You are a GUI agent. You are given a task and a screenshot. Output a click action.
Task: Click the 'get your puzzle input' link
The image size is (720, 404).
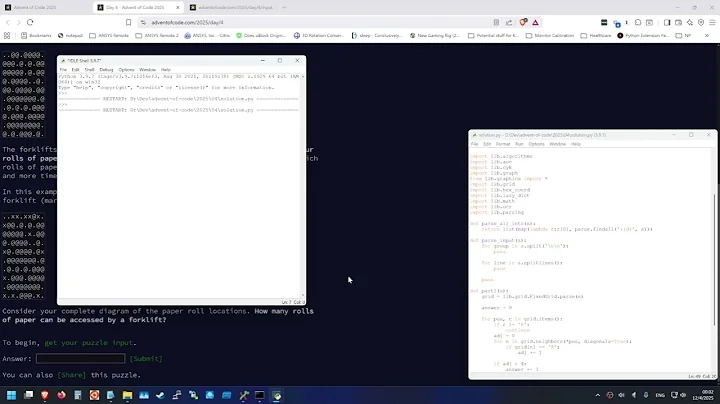click(89, 343)
